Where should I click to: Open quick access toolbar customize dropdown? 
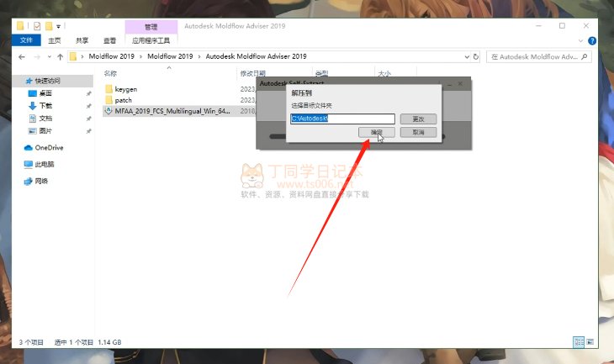(x=58, y=27)
